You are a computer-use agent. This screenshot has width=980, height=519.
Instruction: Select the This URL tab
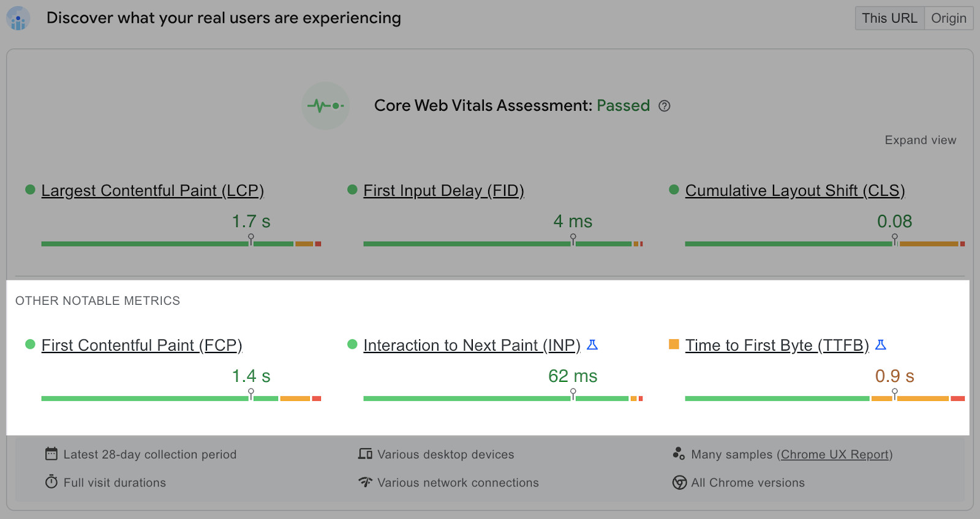(889, 18)
